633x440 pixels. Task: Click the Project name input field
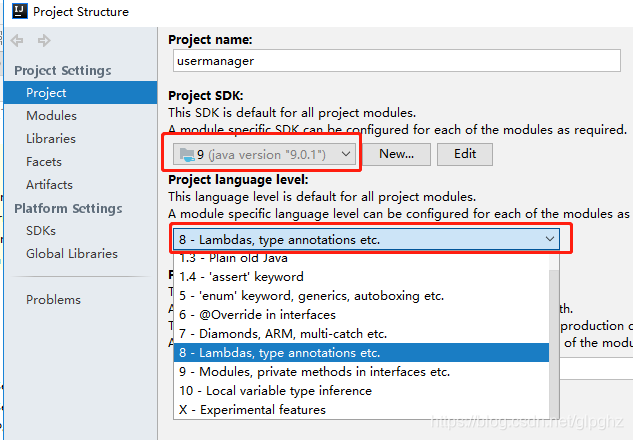click(396, 61)
